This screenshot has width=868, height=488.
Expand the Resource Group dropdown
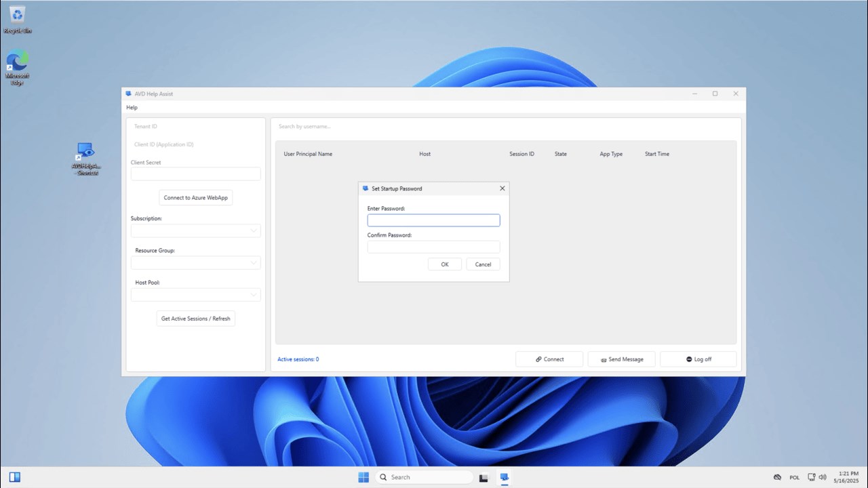[x=195, y=262]
